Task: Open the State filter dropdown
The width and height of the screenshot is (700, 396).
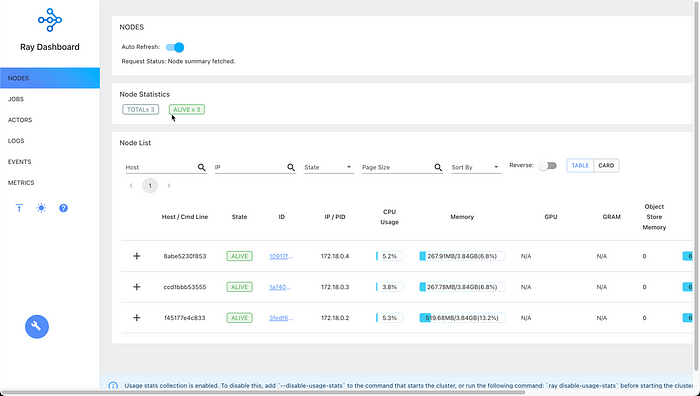Action: pyautogui.click(x=329, y=167)
